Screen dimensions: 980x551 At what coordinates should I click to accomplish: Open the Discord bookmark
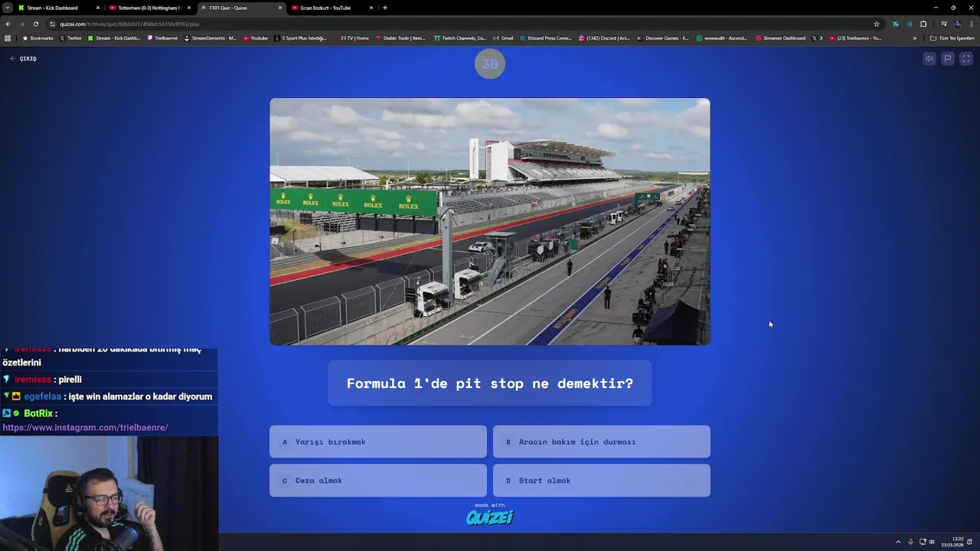point(604,37)
